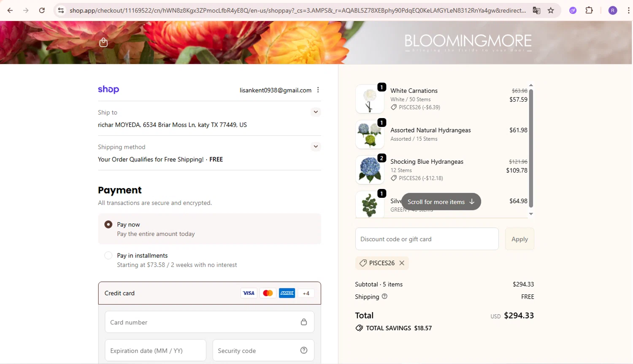
Task: Click the lisankent0938@gmail.com email
Action: pos(276,90)
